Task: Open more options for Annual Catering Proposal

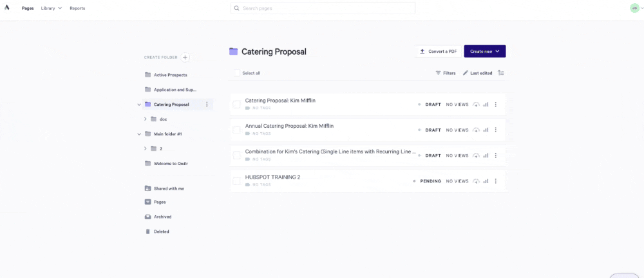Action: tap(496, 130)
